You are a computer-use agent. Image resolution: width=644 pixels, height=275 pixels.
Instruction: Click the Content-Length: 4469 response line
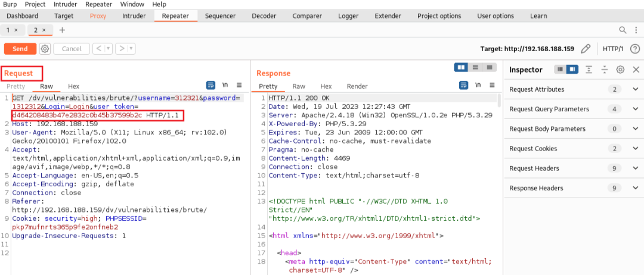tap(309, 158)
